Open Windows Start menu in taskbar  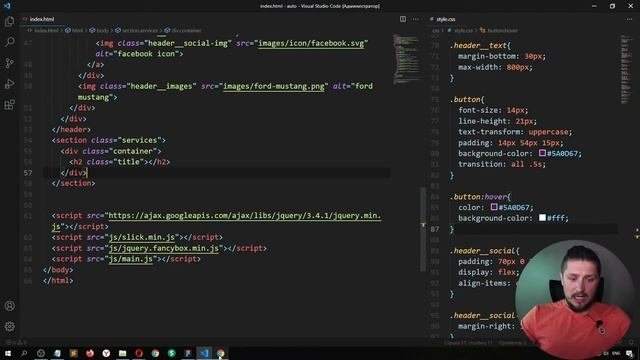pos(8,353)
